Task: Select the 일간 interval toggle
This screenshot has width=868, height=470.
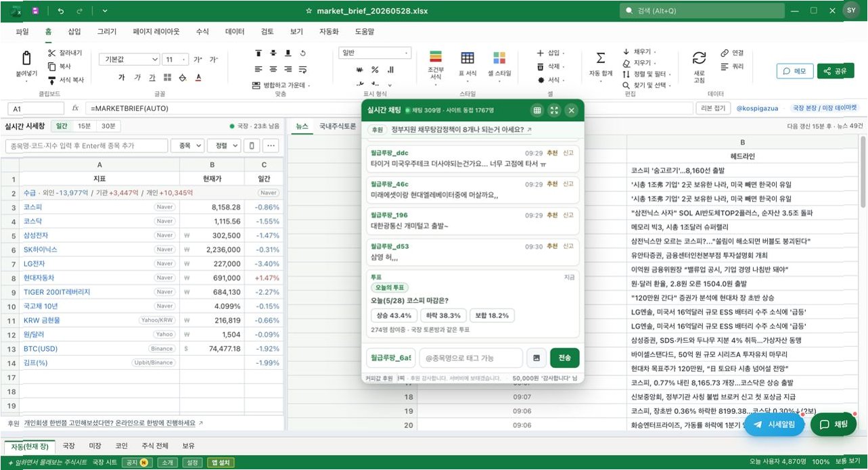Action: click(62, 126)
